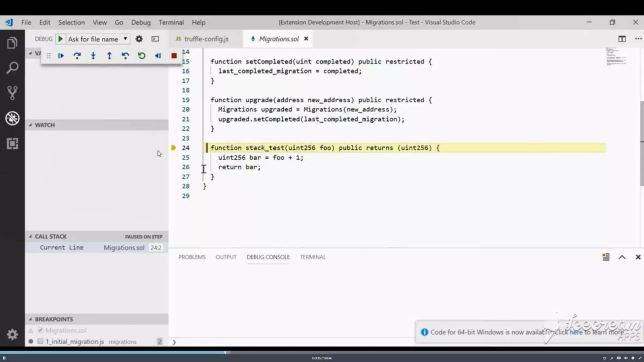The width and height of the screenshot is (644, 362).
Task: Open the Source Control sidebar view
Action: [12, 93]
